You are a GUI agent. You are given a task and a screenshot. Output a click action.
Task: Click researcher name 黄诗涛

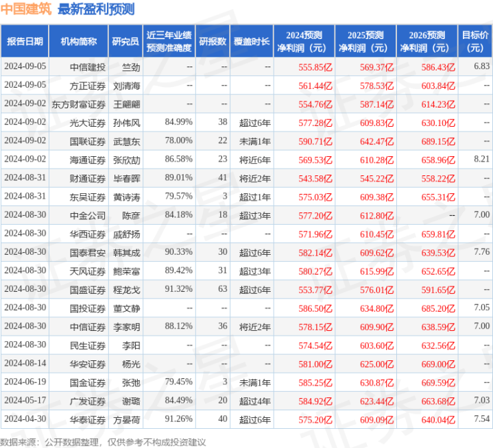tap(127, 197)
